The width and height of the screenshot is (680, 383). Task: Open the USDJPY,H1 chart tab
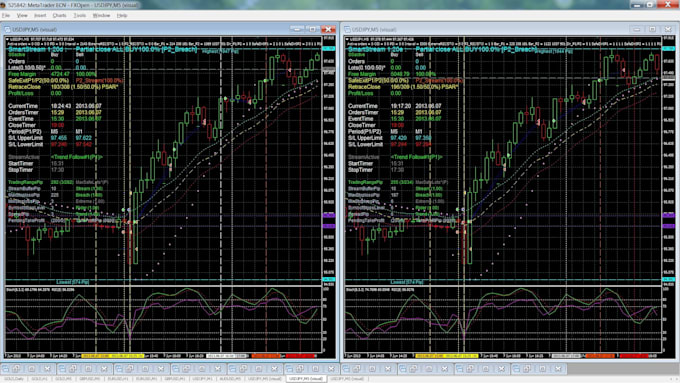[202, 379]
